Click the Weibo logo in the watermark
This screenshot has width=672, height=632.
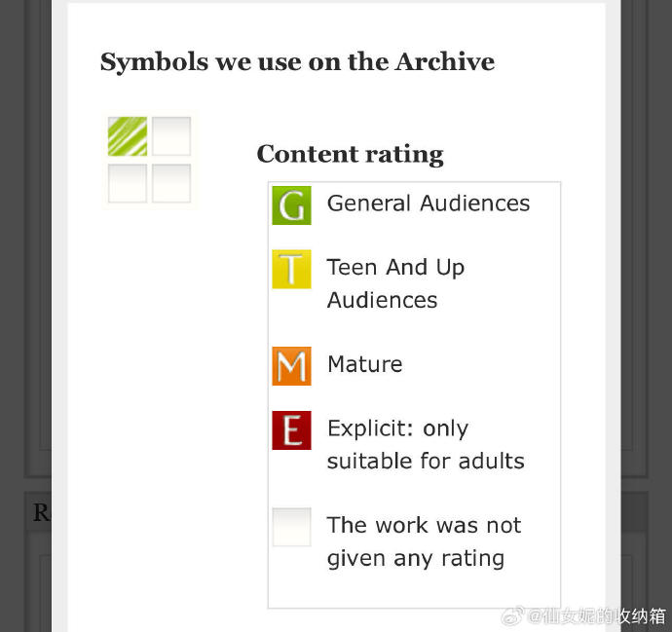click(x=513, y=615)
